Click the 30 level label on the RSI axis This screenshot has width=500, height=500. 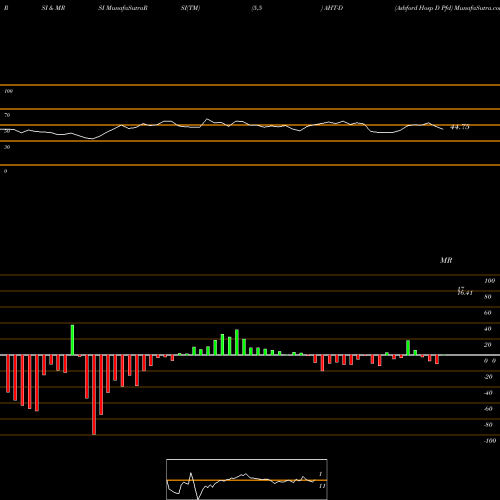pyautogui.click(x=7, y=147)
